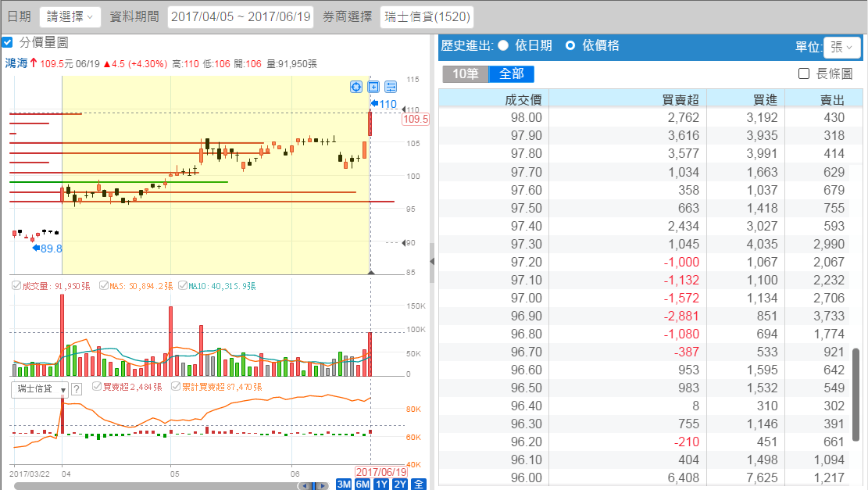Viewport: 868px width, 490px height.
Task: Switch to the 全部 tab
Action: [x=511, y=74]
